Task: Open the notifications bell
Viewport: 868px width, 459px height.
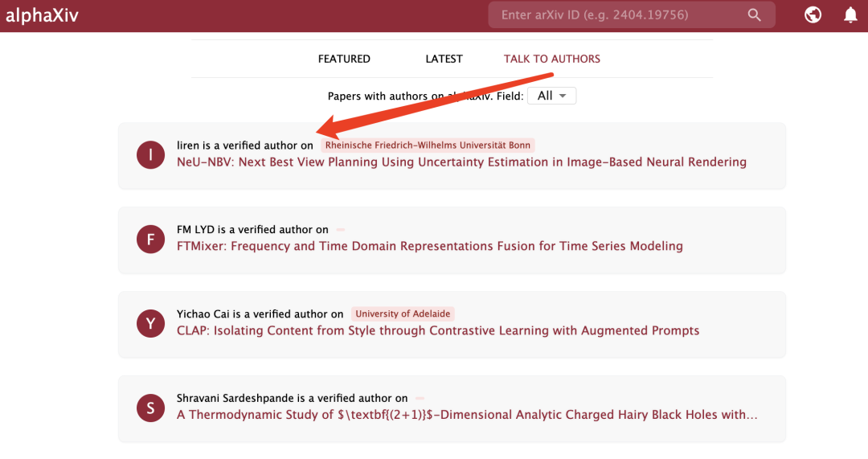Action: coord(850,15)
